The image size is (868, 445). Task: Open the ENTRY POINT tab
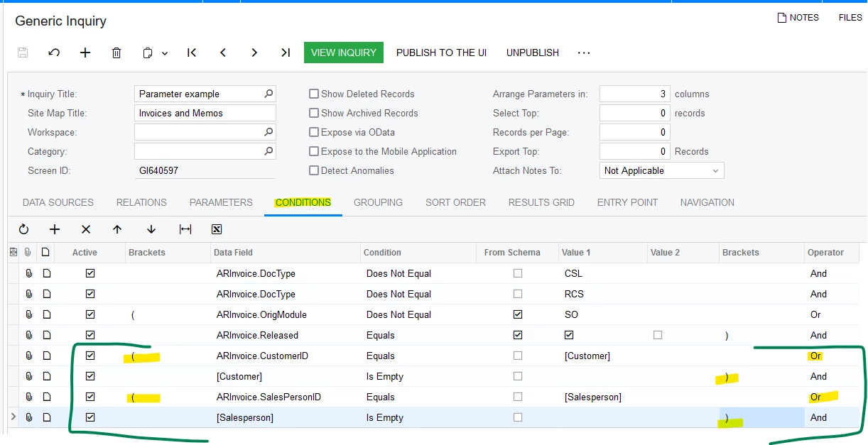(627, 202)
